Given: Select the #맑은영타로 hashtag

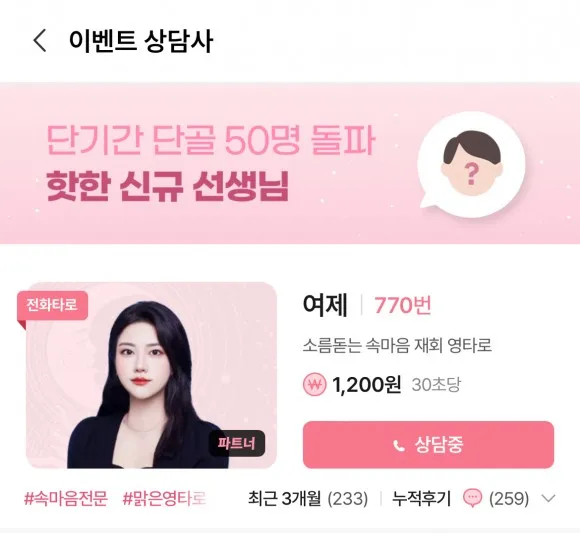Looking at the screenshot, I should (164, 498).
